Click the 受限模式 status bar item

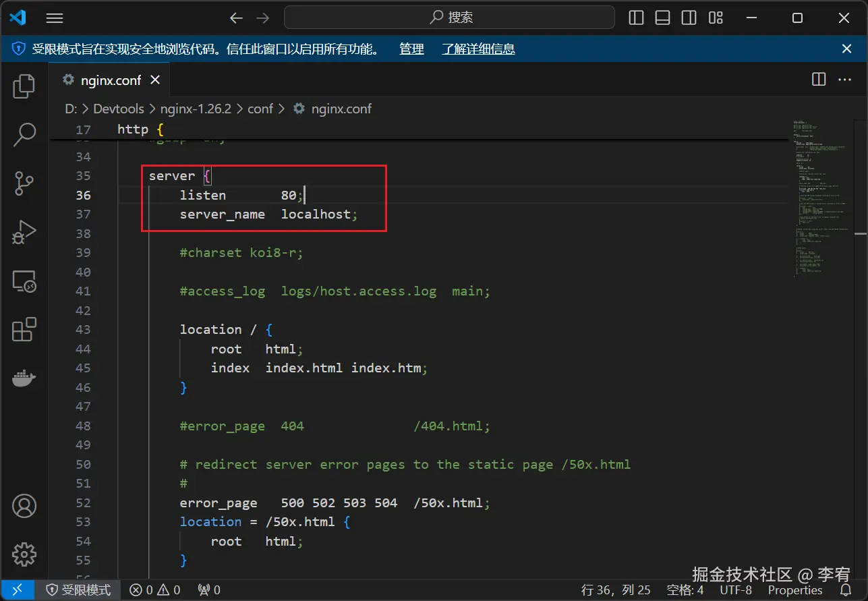pyautogui.click(x=78, y=590)
